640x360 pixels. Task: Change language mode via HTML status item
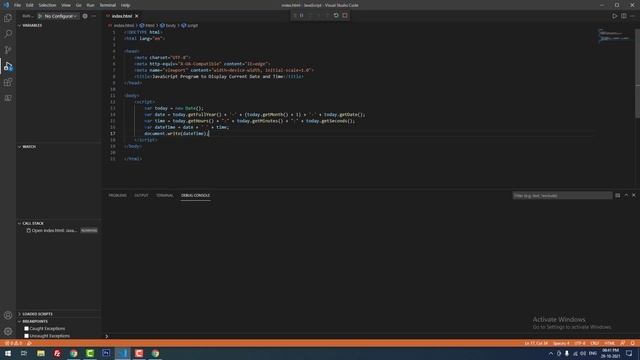(x=610, y=343)
